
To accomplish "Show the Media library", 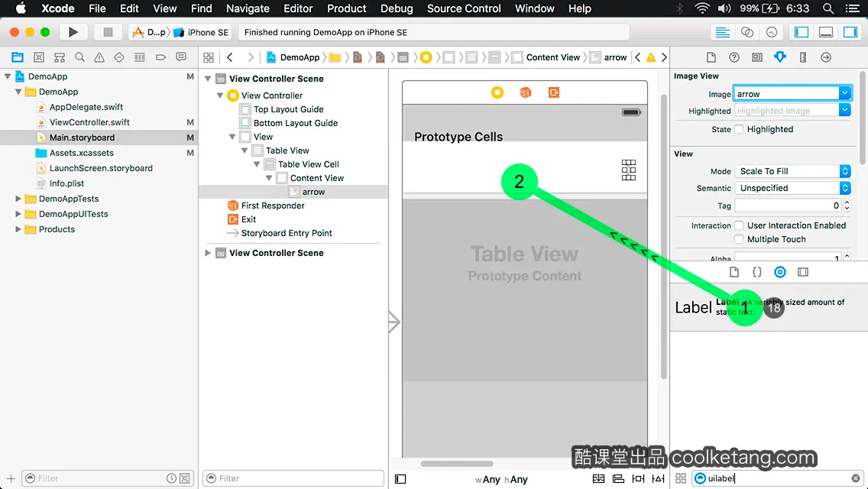I will pos(803,272).
